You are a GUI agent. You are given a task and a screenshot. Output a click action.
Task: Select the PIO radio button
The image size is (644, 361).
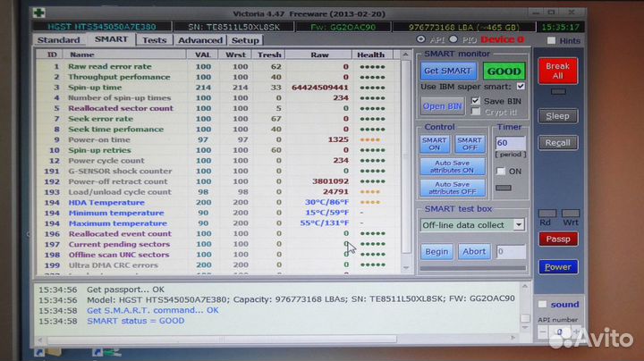453,40
